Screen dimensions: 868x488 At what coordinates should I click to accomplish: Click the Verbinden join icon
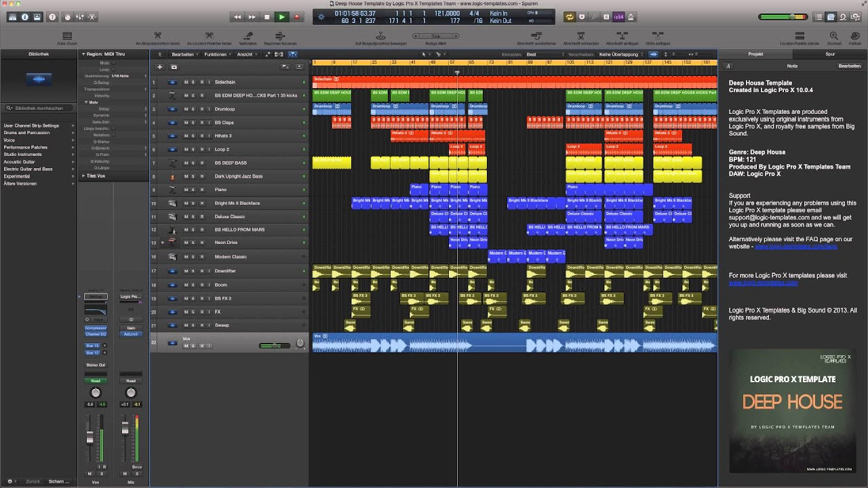tap(248, 35)
